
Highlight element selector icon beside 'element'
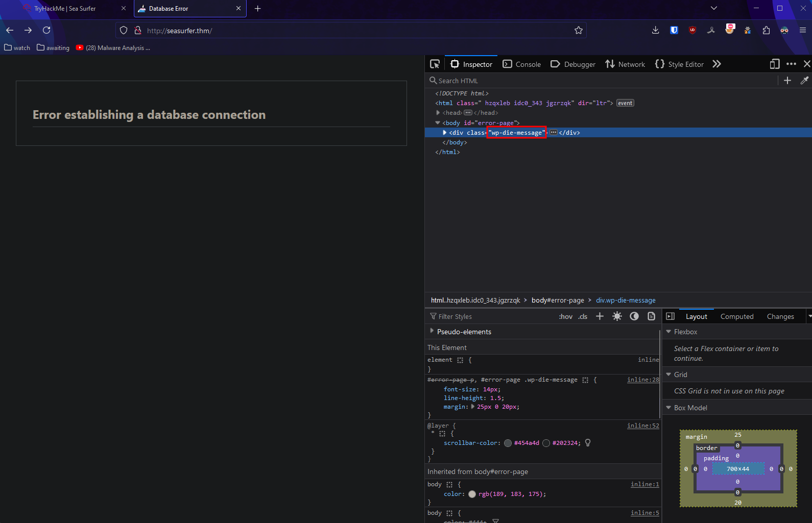click(460, 360)
